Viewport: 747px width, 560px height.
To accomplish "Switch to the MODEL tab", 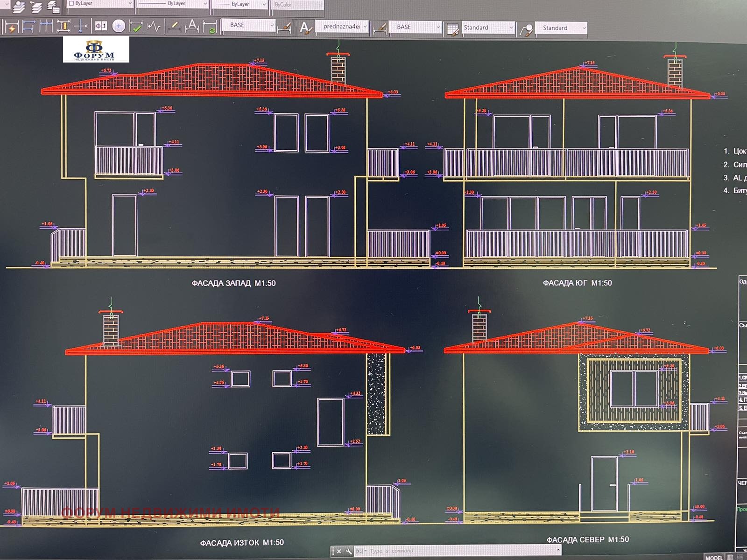I will (714, 557).
